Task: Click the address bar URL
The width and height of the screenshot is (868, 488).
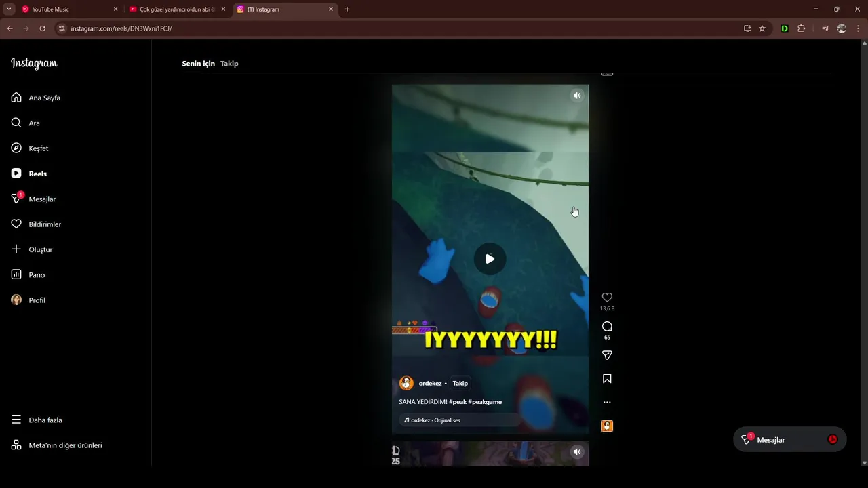Action: tap(121, 28)
